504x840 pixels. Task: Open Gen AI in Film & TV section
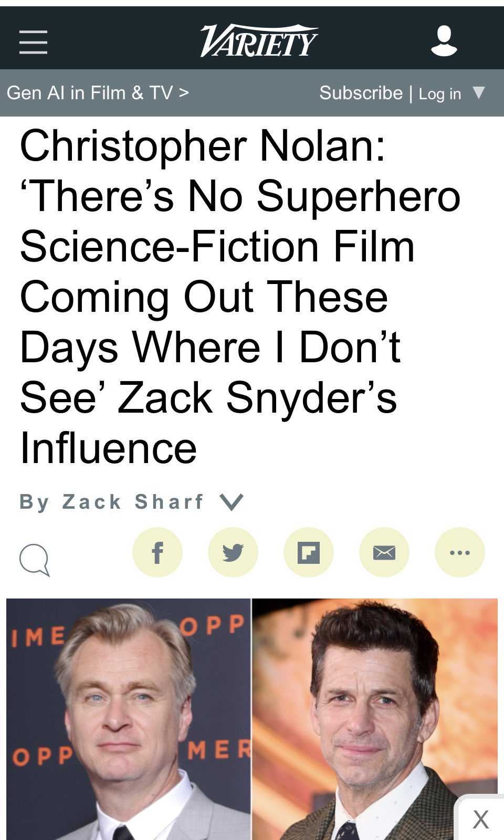pos(98,93)
